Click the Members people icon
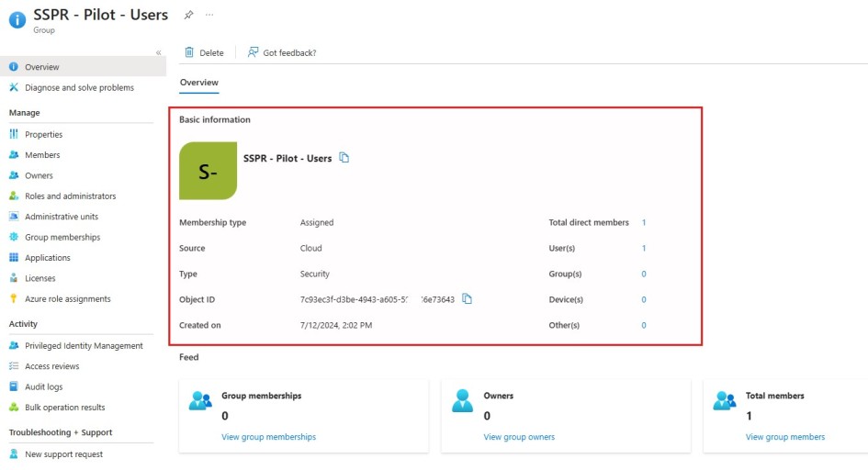The height and width of the screenshot is (470, 868). 13,154
